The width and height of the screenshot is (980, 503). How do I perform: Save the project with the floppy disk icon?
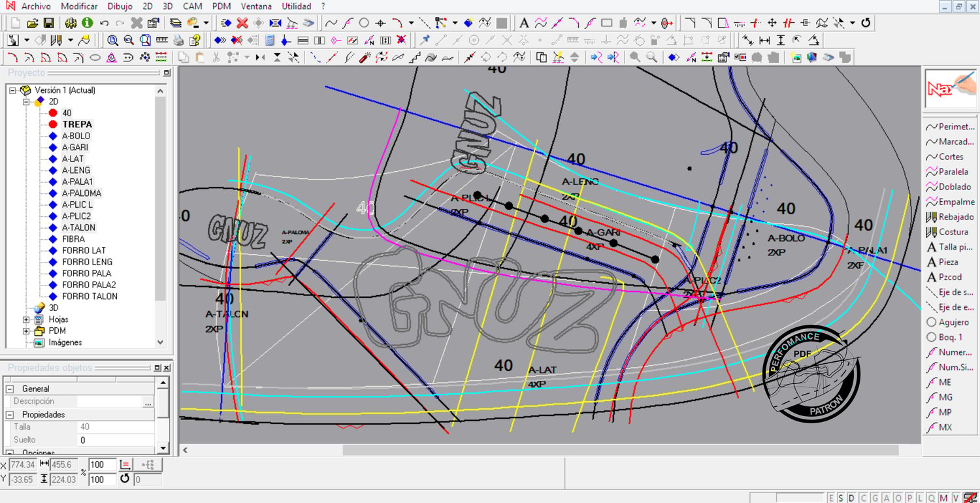(x=48, y=23)
